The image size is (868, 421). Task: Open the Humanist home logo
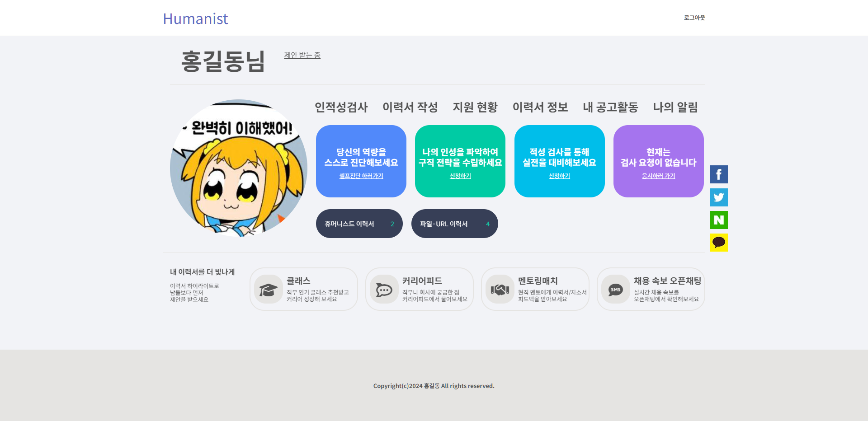click(x=195, y=19)
